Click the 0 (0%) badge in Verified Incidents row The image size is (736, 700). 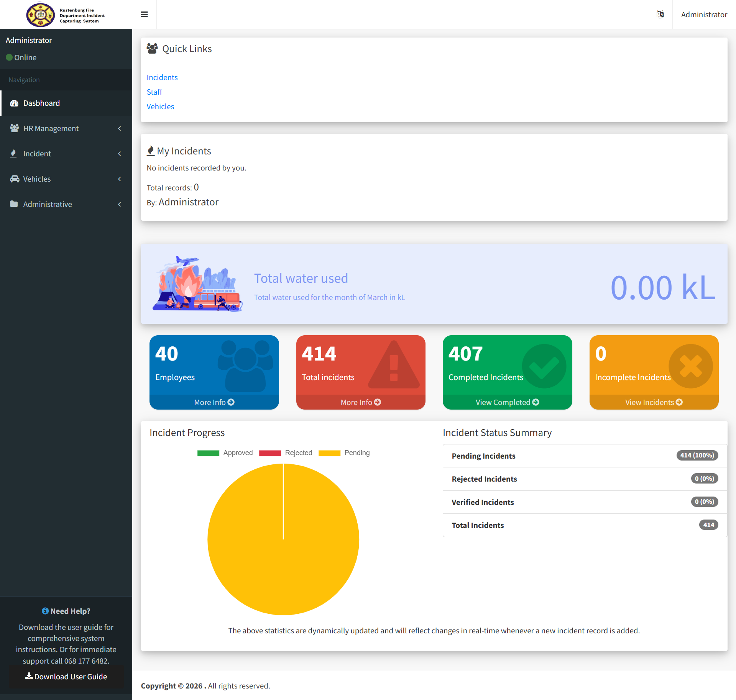(704, 502)
